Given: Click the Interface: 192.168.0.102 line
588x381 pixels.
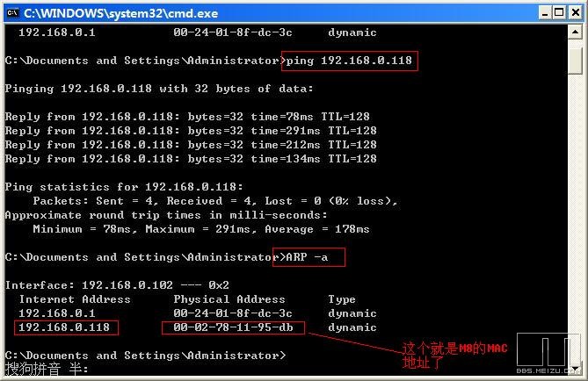Looking at the screenshot, I should (x=117, y=285).
